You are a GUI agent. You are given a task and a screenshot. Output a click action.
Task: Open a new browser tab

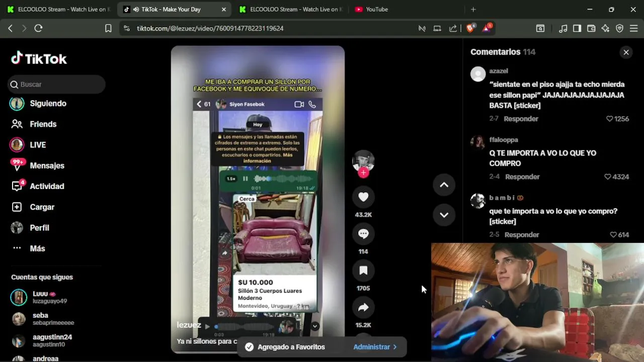(x=473, y=9)
